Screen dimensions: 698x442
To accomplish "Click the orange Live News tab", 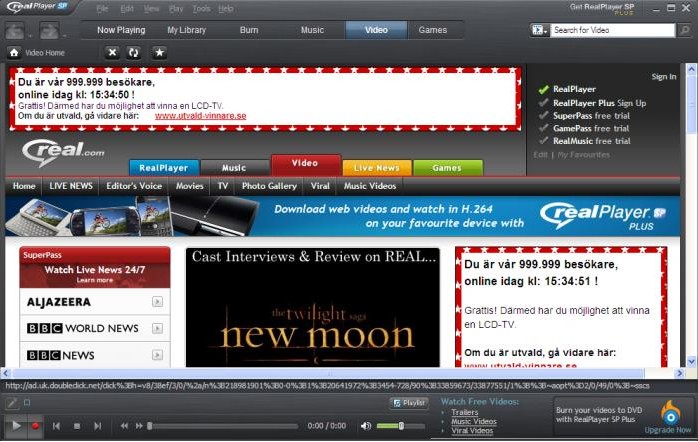I will pos(377,168).
